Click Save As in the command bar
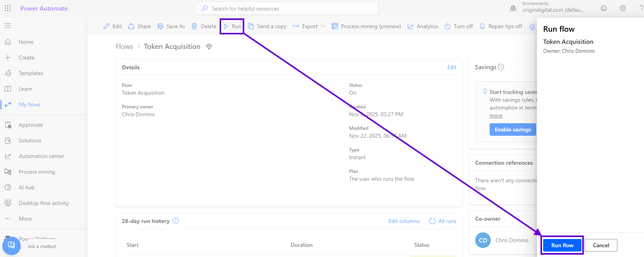 click(171, 26)
